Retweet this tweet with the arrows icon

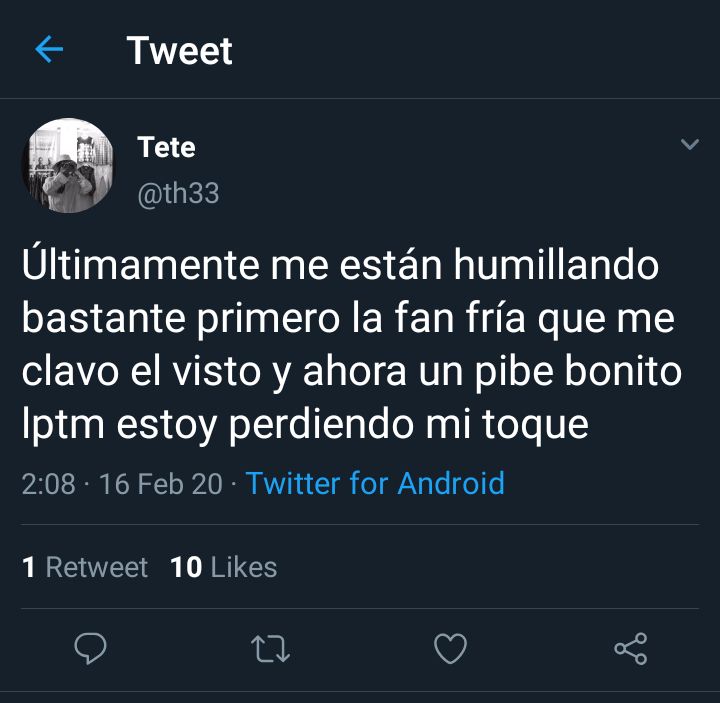[270, 648]
